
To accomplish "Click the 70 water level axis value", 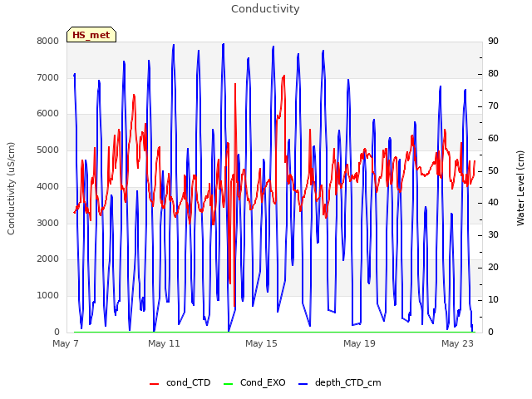I will tap(493, 106).
